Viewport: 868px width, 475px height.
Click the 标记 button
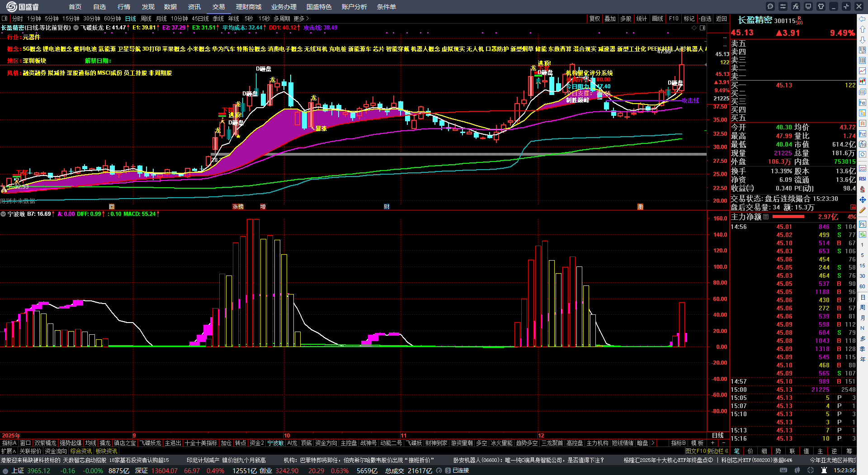689,19
